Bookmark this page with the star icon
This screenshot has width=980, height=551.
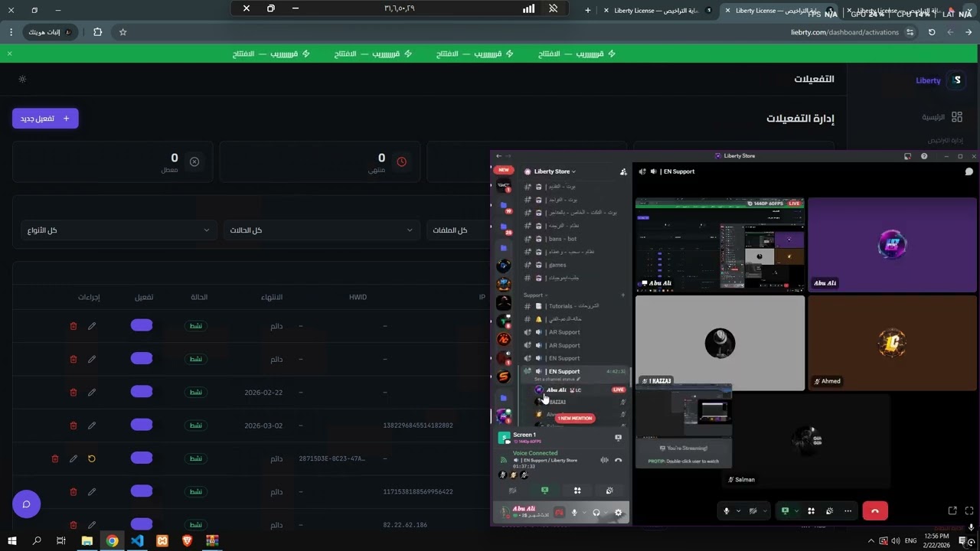tap(122, 32)
